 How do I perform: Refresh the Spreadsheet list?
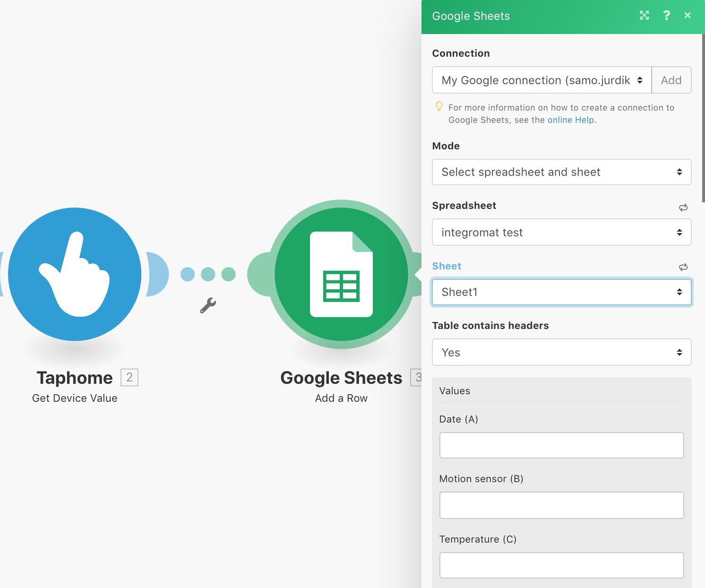coord(683,208)
